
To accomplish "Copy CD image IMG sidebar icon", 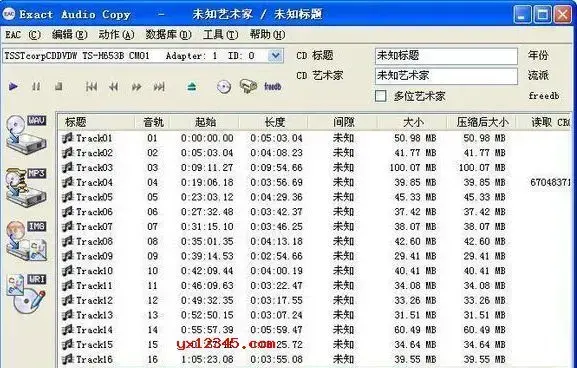I will [26, 241].
